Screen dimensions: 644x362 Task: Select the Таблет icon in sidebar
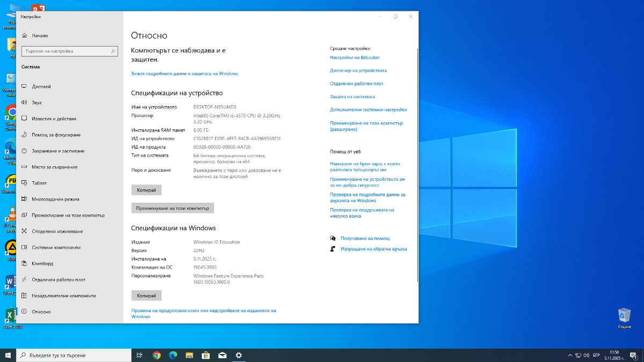click(24, 183)
